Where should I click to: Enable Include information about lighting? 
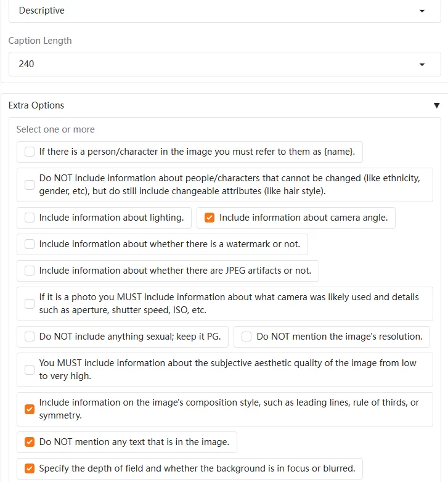(x=30, y=218)
